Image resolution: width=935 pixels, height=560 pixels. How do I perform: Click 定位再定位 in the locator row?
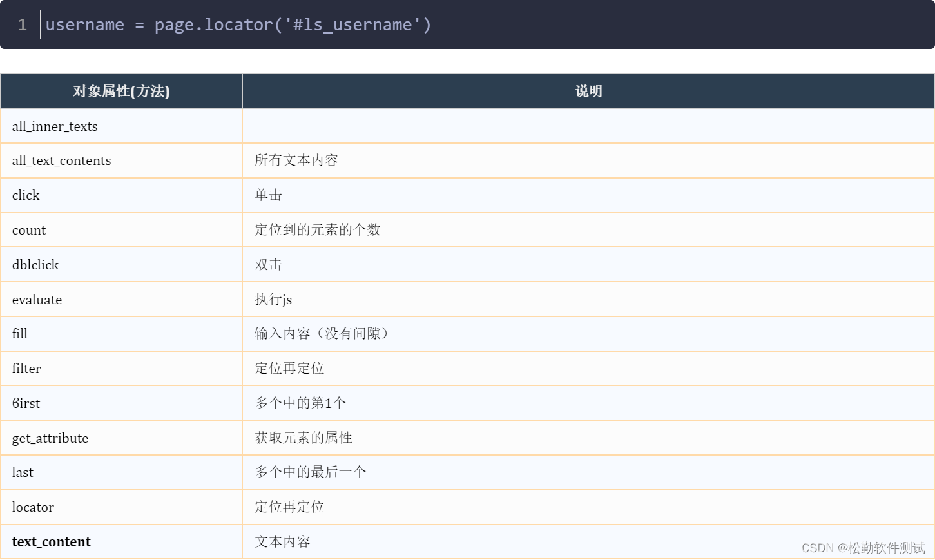[x=289, y=507]
